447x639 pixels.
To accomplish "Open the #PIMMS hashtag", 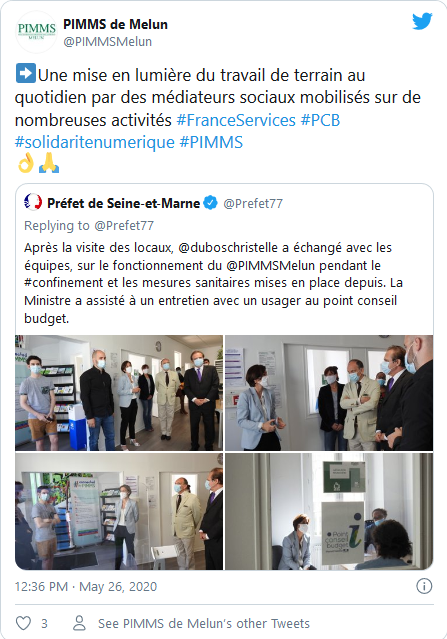I will (211, 143).
